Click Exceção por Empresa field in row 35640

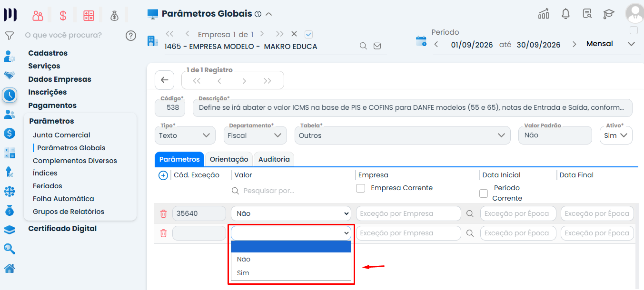[x=408, y=213]
